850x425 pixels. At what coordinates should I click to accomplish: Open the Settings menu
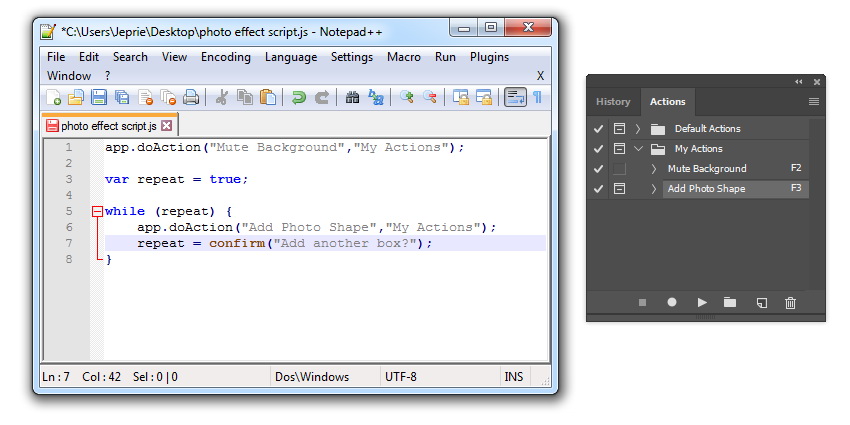click(352, 57)
